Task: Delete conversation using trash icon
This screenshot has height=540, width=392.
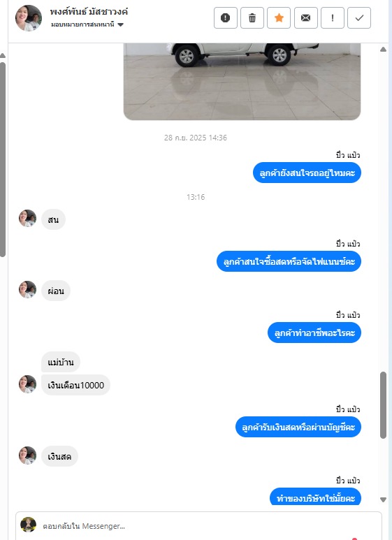Action: pyautogui.click(x=252, y=17)
